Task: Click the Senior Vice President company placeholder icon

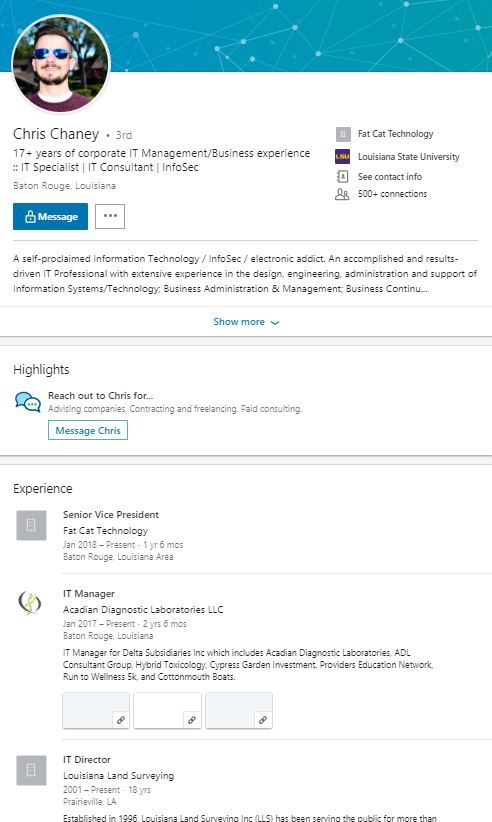Action: (31, 525)
